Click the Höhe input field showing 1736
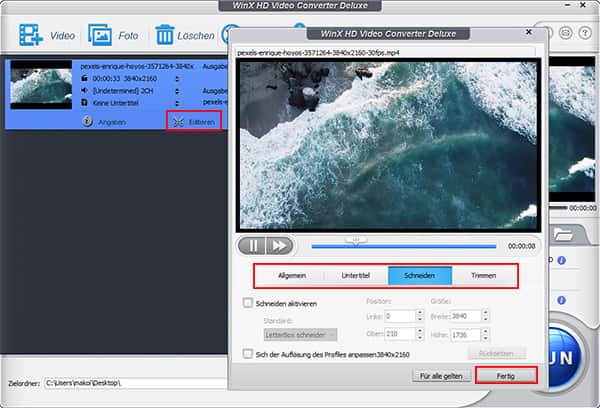Viewport: 600px width, 408px height. click(x=466, y=335)
